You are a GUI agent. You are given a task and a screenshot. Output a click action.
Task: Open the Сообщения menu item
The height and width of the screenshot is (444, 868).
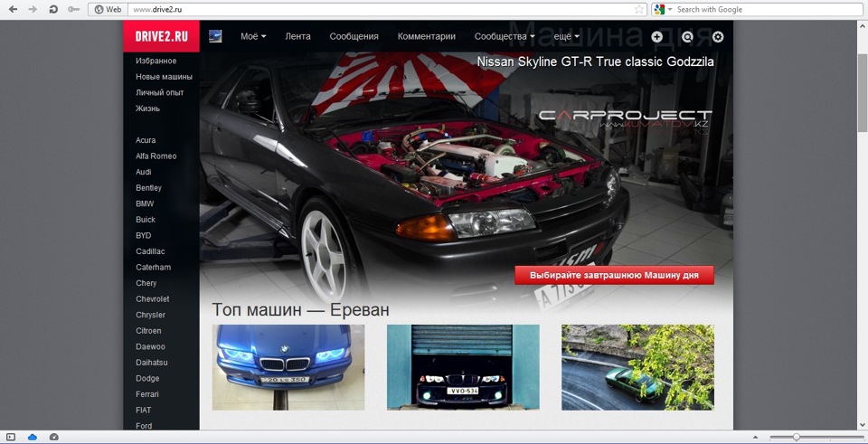[354, 36]
